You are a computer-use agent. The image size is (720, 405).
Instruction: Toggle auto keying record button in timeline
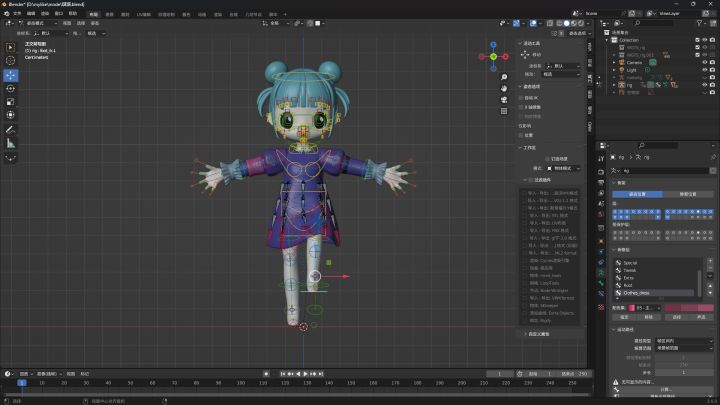[x=266, y=374]
